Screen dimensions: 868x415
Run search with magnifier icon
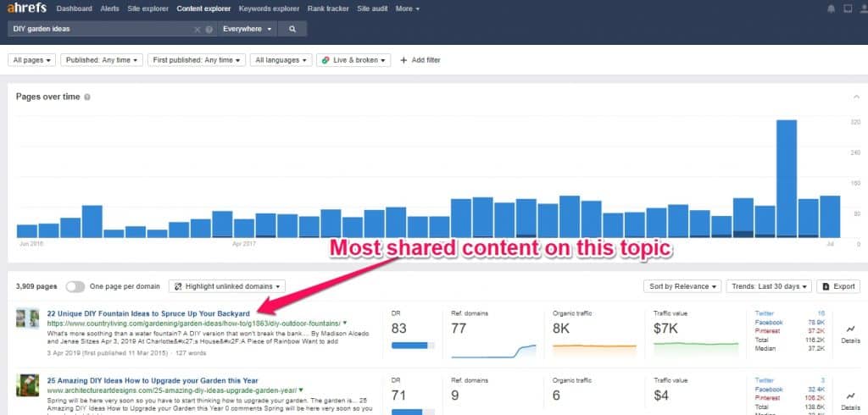coord(292,29)
